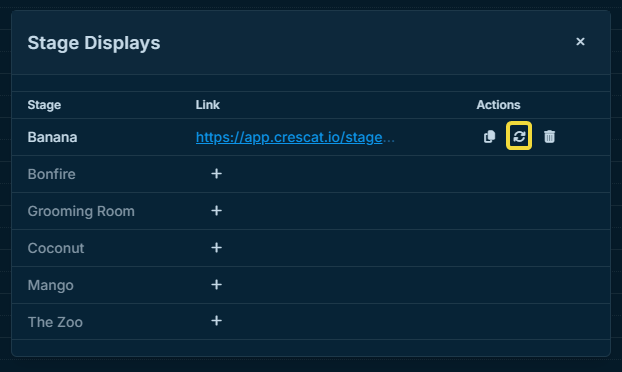622x372 pixels.
Task: Generate a link for Mango stage
Action: 216,285
